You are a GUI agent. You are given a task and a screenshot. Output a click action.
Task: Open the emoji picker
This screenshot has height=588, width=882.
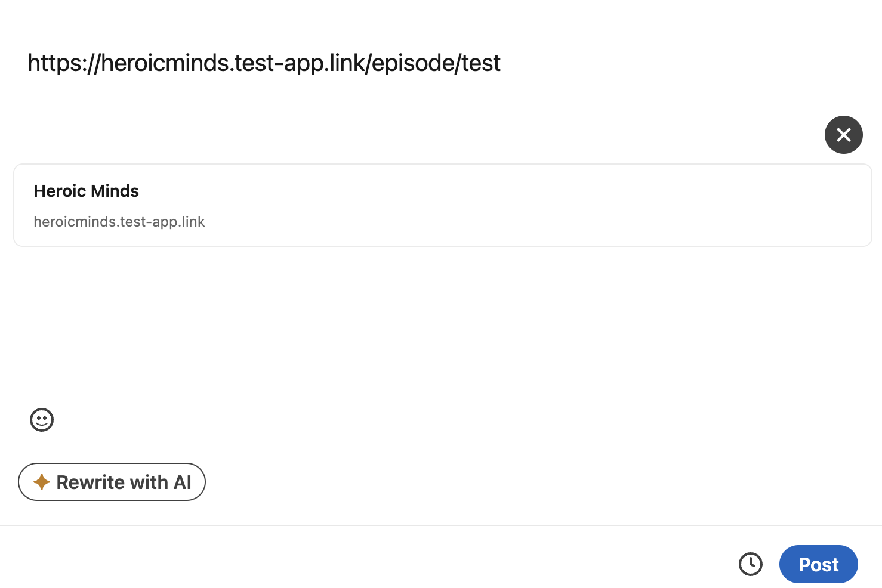point(42,420)
